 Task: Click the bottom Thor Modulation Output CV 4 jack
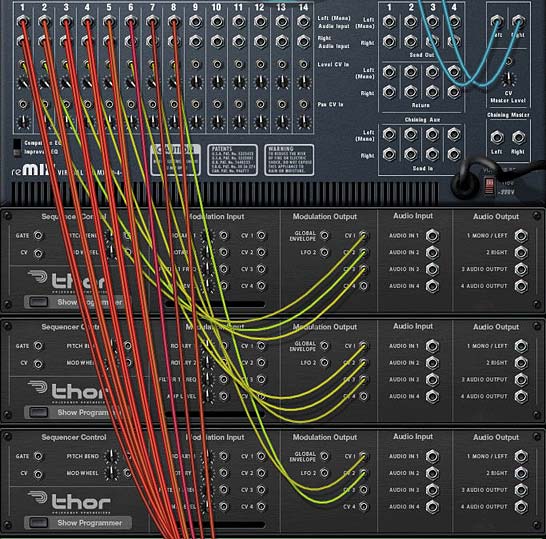[x=364, y=507]
